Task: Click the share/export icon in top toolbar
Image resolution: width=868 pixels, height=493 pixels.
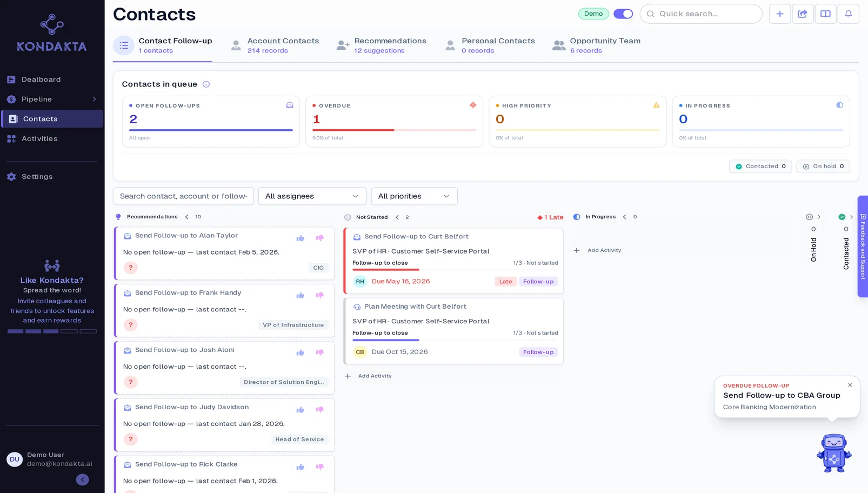Action: (x=803, y=14)
